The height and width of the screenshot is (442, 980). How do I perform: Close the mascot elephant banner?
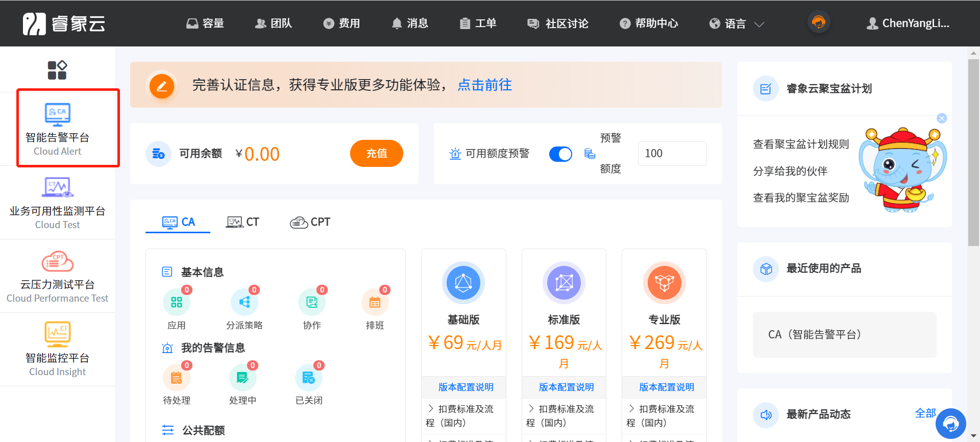[x=942, y=118]
